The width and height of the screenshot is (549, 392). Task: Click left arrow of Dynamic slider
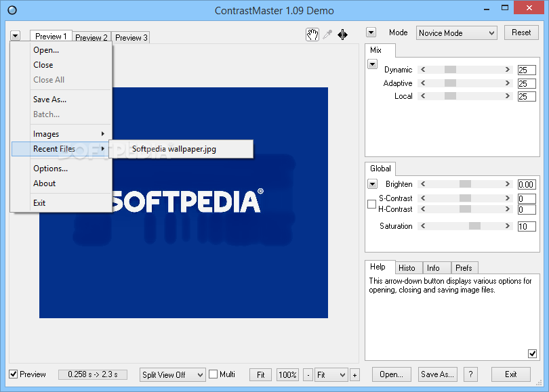(x=423, y=70)
